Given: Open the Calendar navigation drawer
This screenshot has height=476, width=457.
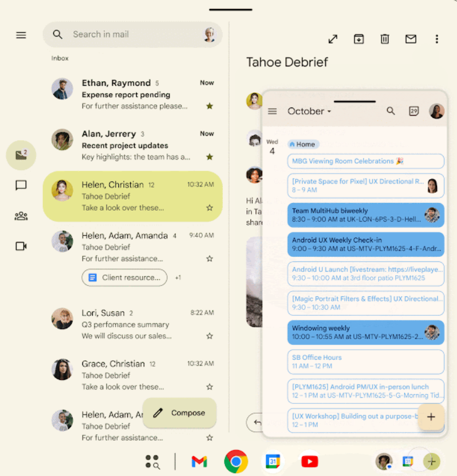Looking at the screenshot, I should (273, 112).
